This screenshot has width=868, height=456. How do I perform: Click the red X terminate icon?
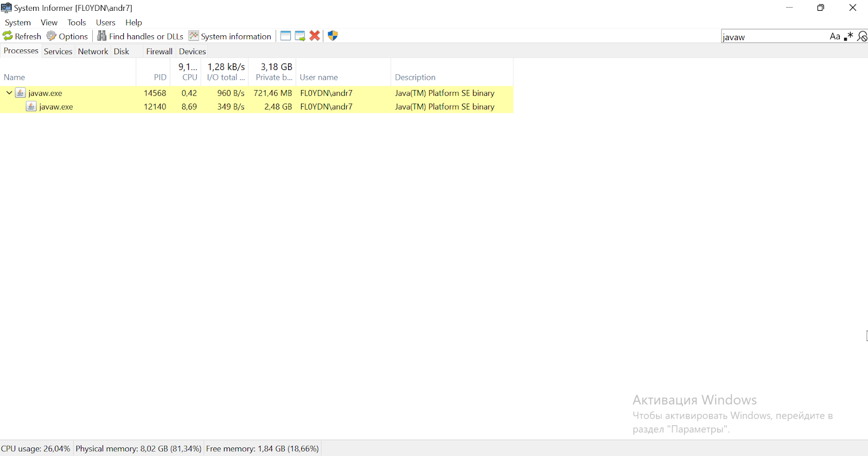point(315,36)
